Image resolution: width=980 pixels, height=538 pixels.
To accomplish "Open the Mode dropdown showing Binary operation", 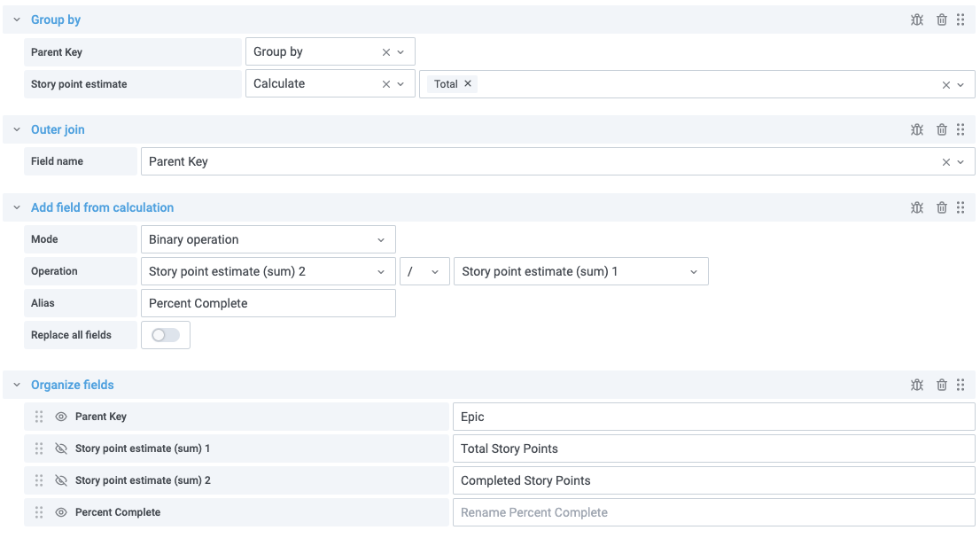I will pos(268,239).
